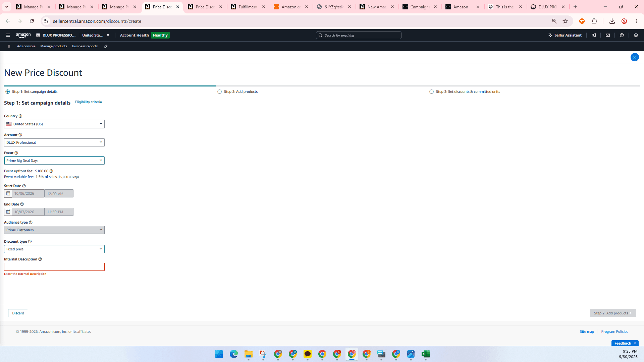The image size is (644, 362).
Task: Show help tooltip for Internal Description
Action: (x=40, y=259)
